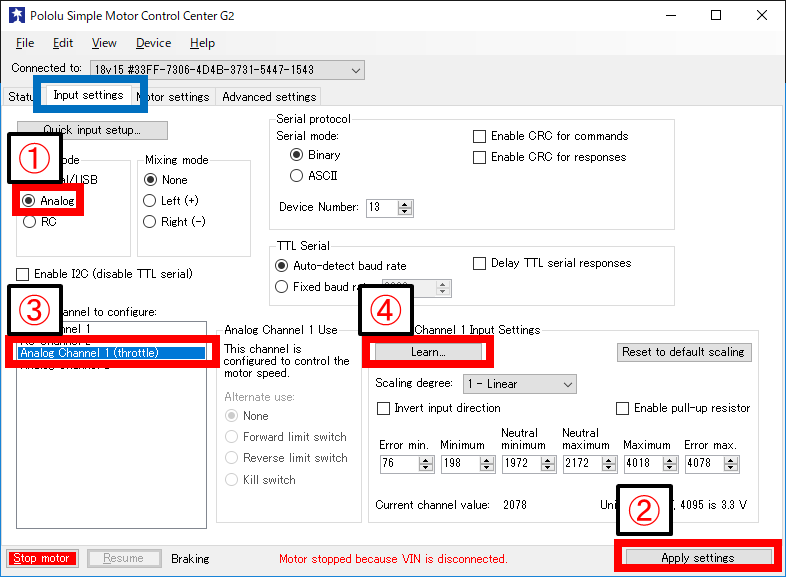
Task: Switch to the Motor settings tab
Action: [173, 97]
